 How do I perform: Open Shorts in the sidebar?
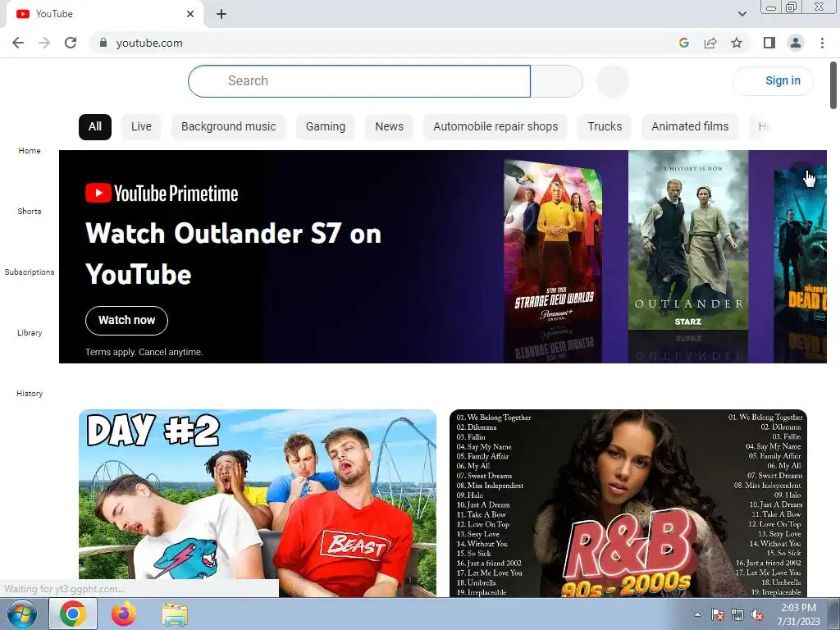click(x=30, y=211)
